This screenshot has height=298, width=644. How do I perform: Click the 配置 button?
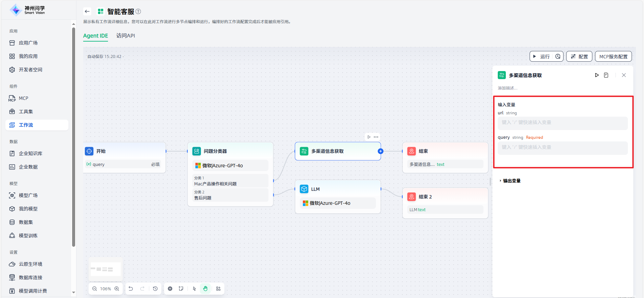(x=579, y=56)
